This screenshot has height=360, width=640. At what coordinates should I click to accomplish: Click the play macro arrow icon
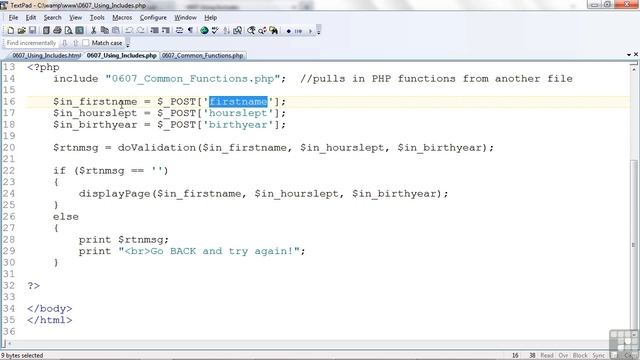(x=310, y=31)
